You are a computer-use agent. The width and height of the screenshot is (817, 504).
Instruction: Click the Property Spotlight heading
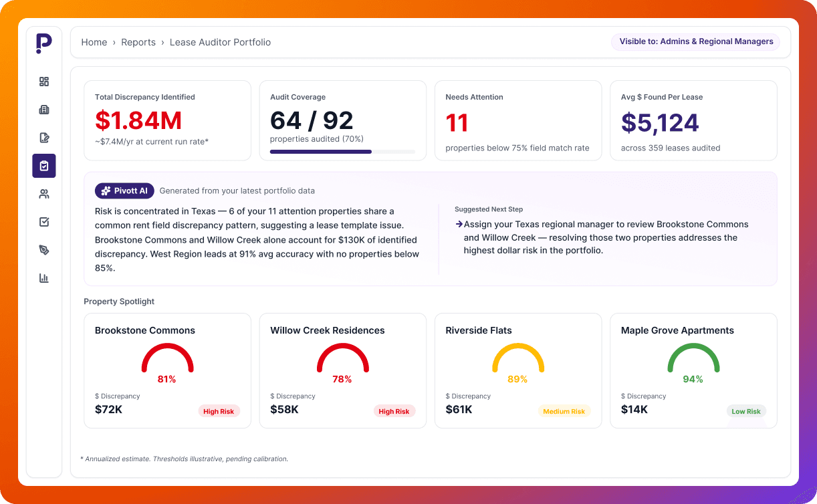119,301
